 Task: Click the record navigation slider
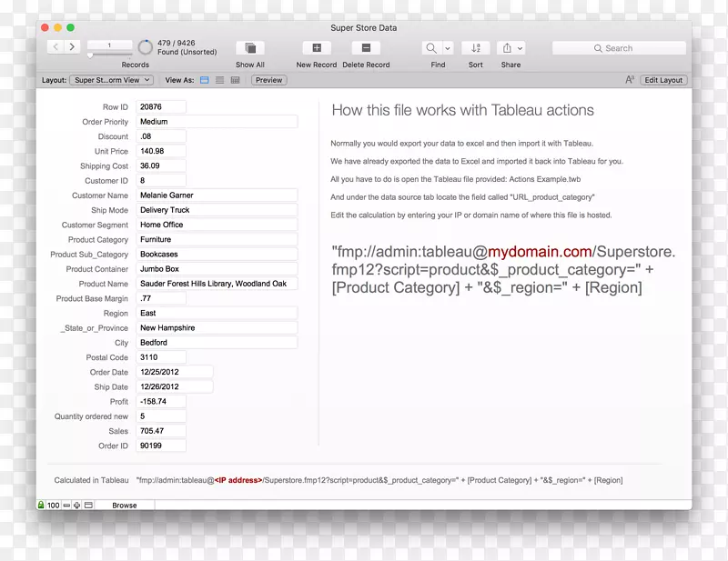(90, 55)
